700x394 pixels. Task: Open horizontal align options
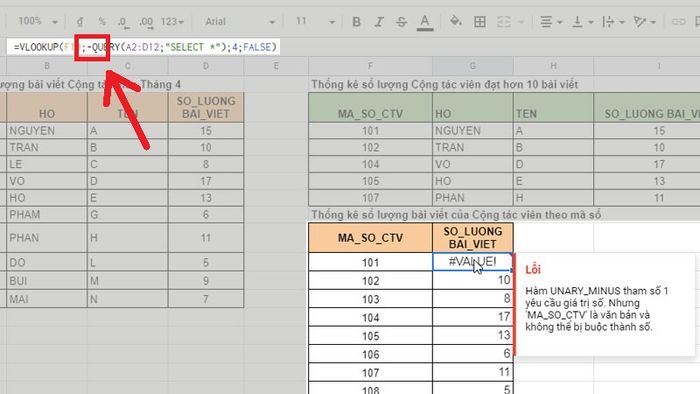click(550, 21)
